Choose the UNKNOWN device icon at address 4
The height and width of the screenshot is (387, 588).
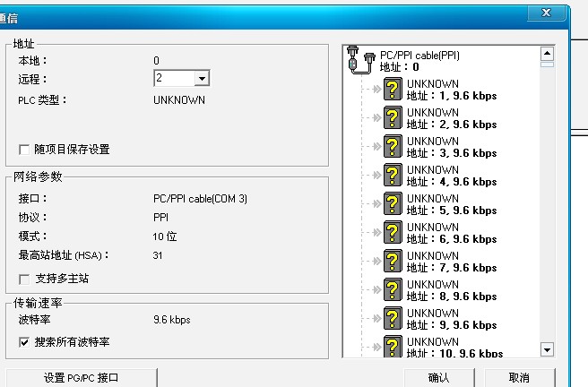[x=393, y=176]
